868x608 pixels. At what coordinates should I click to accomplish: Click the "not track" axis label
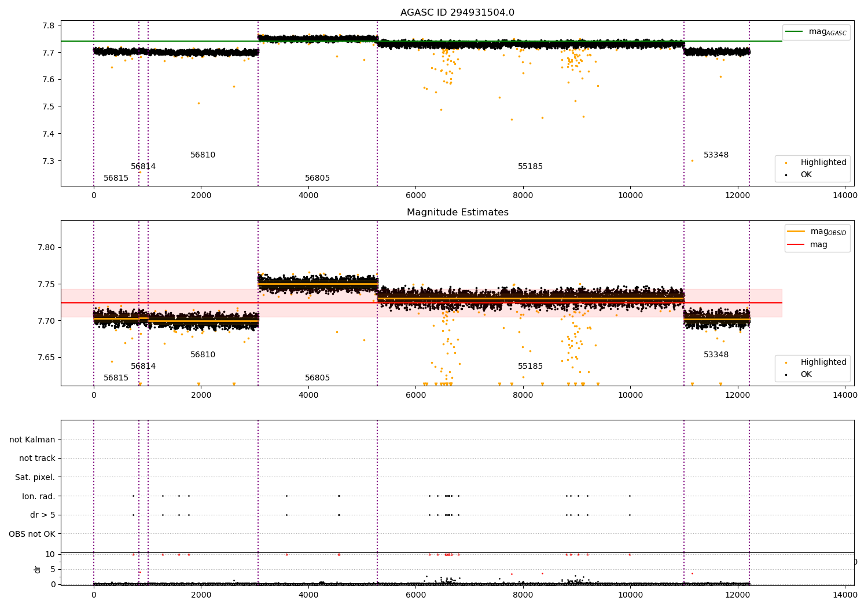pos(37,459)
